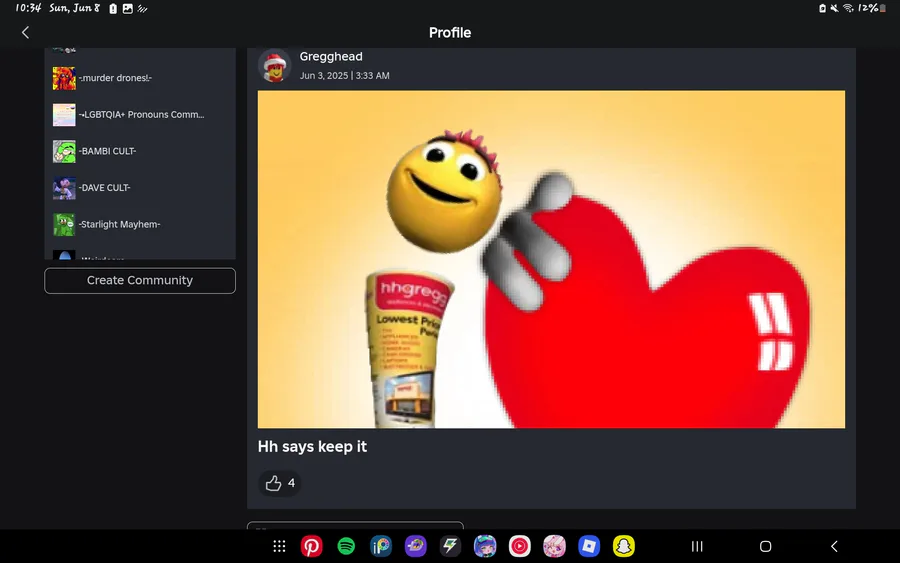
Task: Open the Gregghead username link
Action: point(331,56)
